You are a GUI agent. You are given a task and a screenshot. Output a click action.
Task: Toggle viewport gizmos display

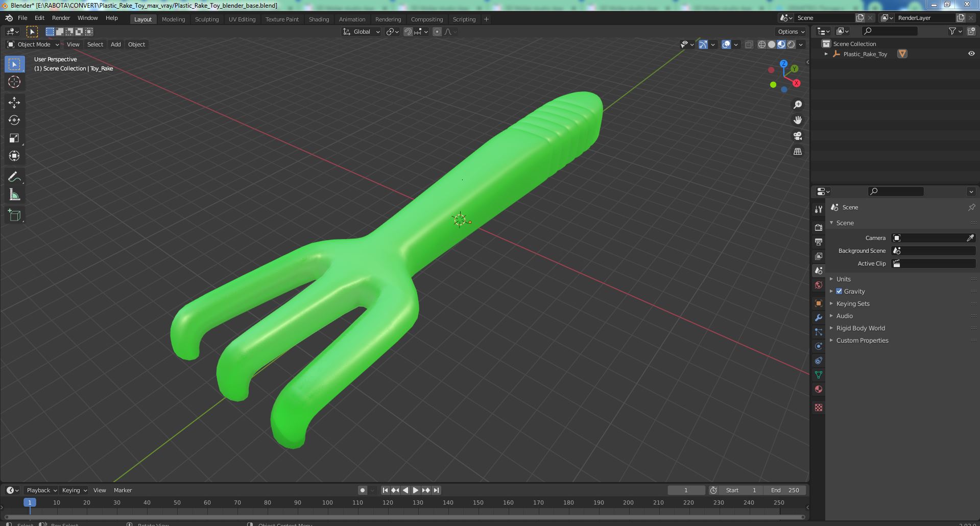[703, 44]
